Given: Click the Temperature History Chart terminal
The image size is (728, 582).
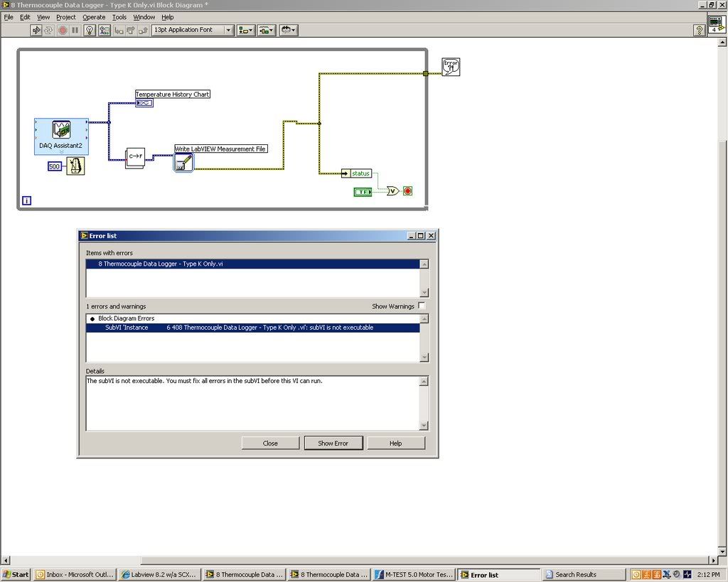Looking at the screenshot, I should [144, 103].
